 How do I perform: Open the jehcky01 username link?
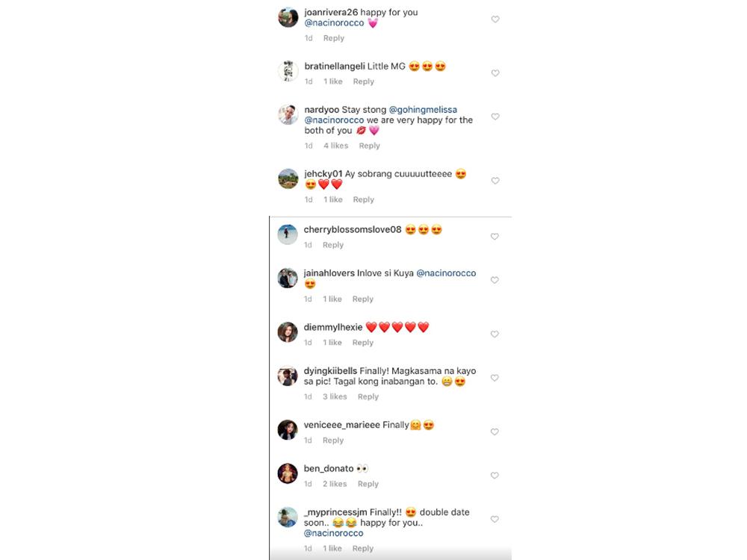(323, 174)
